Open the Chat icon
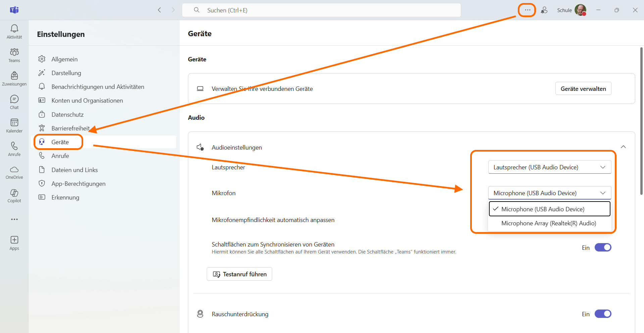Image resolution: width=644 pixels, height=333 pixels. tap(14, 102)
